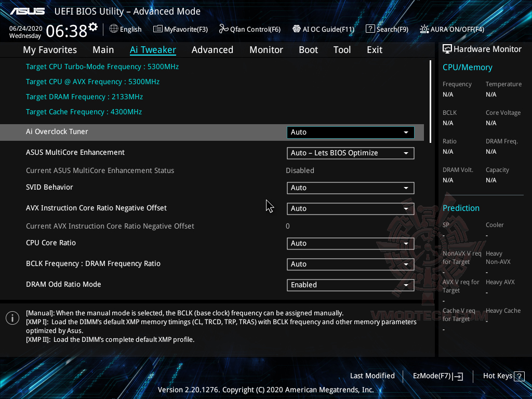
Task: Change ASUS MultiCore Enhancement setting
Action: click(350, 153)
